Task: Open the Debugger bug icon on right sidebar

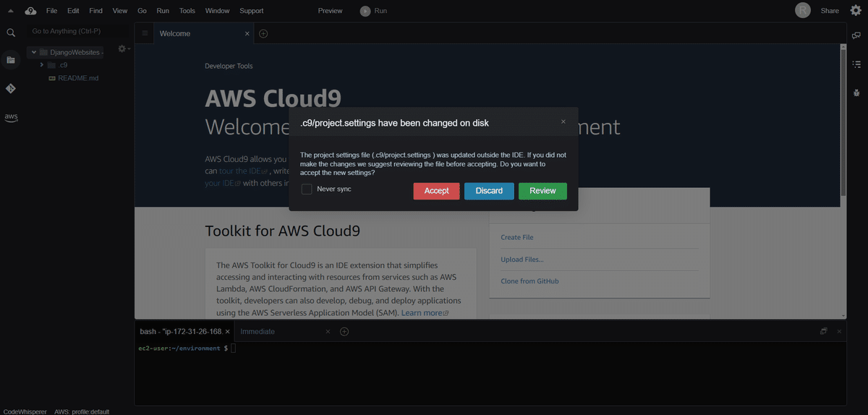Action: pos(856,92)
